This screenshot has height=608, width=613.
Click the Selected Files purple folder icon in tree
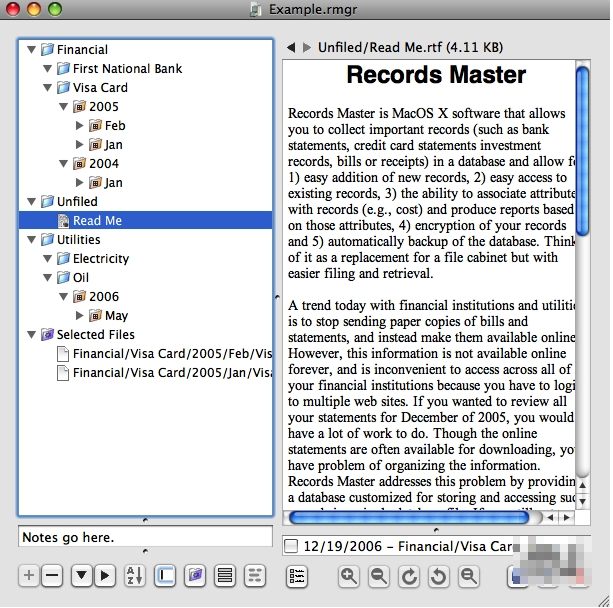[47, 334]
